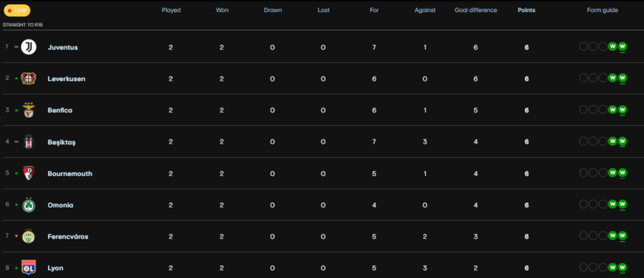Screen dimensions: 644x278
Task: Click Juventus's latest underlined W form badge
Action: (623, 46)
